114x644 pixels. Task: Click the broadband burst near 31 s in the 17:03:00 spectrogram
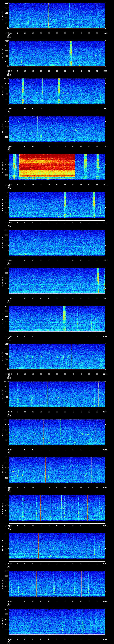(x=59, y=91)
